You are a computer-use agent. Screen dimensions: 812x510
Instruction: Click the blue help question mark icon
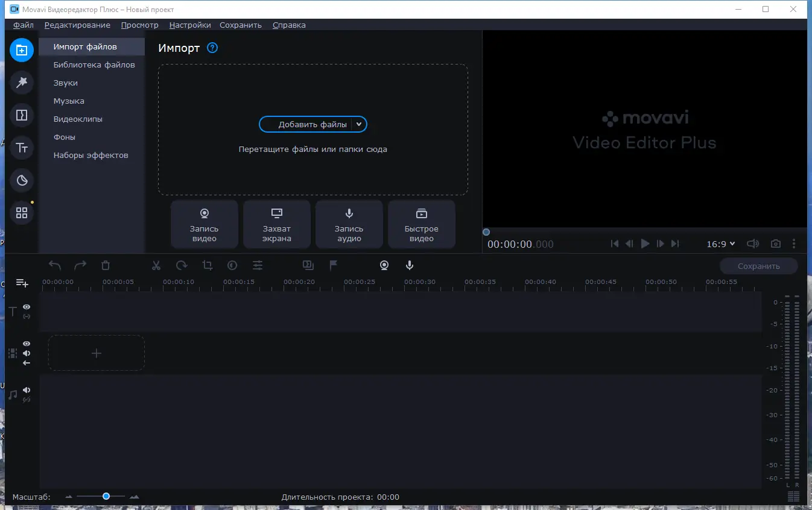pos(212,48)
